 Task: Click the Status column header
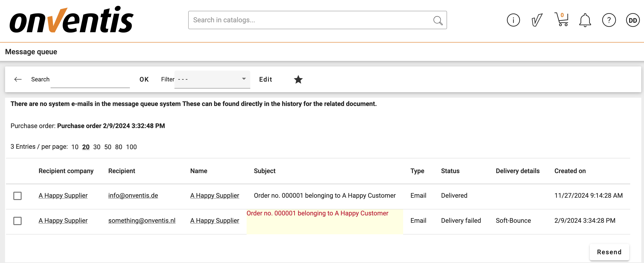tap(450, 171)
